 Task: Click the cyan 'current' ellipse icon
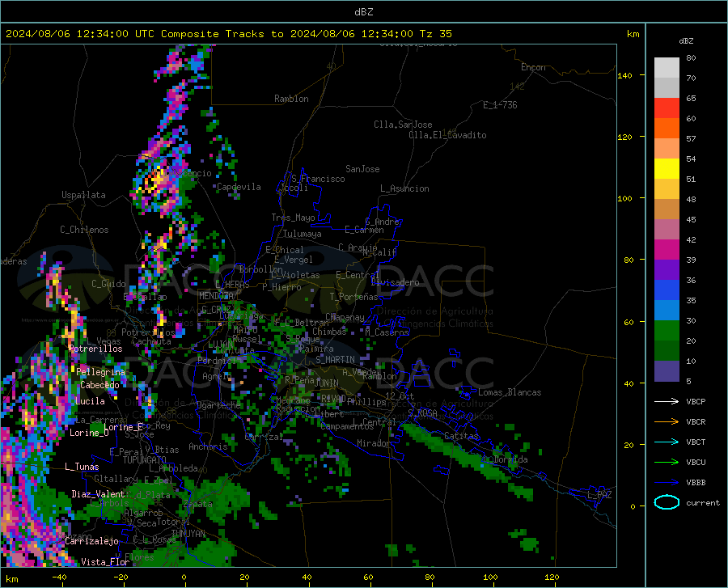[667, 502]
